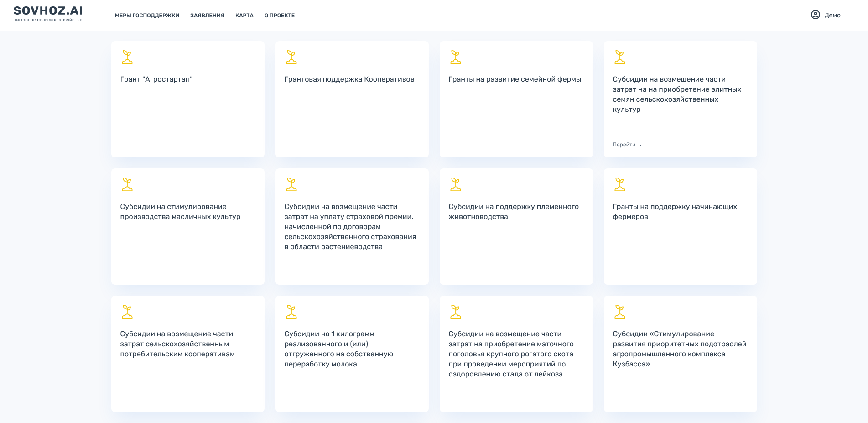This screenshot has height=423, width=868.
Task: Click the sprout icon on начинающих фермеров grant card
Action: pyautogui.click(x=620, y=184)
